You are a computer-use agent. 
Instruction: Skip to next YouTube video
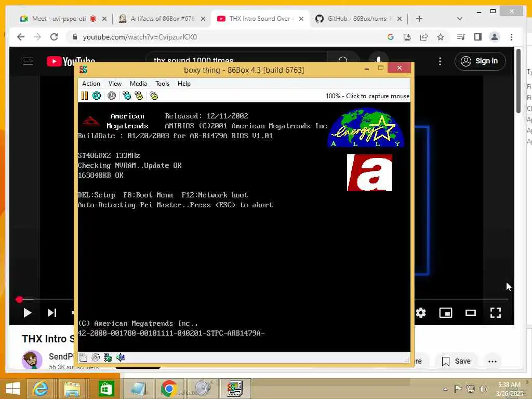51,313
